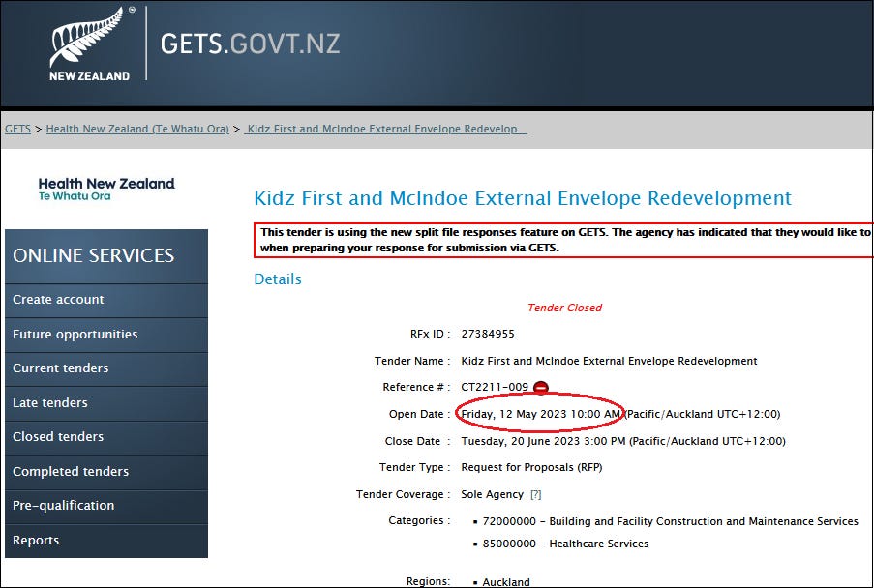Click the Tender Closed status text
Screen dimensions: 874x588
564,308
